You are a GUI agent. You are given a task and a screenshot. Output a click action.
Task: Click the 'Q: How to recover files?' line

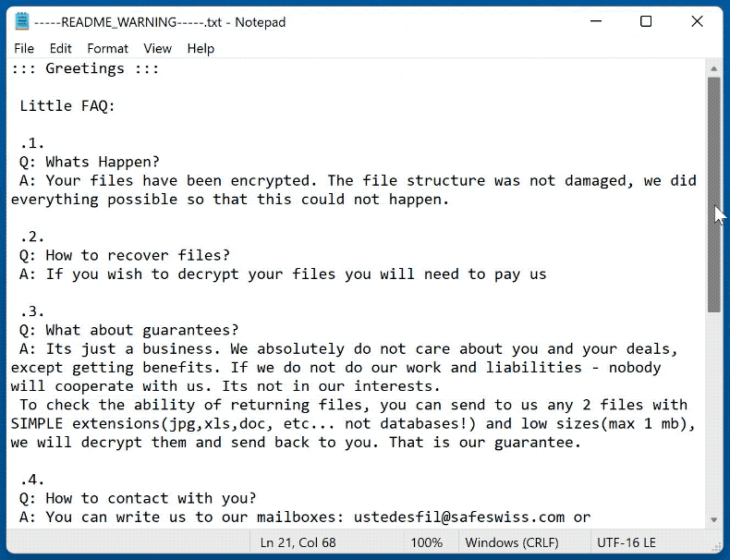[125, 255]
